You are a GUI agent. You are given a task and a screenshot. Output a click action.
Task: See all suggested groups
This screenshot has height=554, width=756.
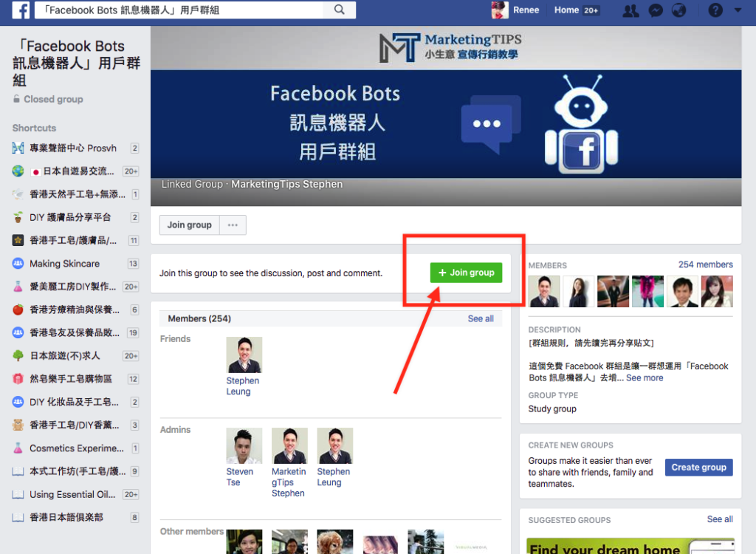[720, 519]
